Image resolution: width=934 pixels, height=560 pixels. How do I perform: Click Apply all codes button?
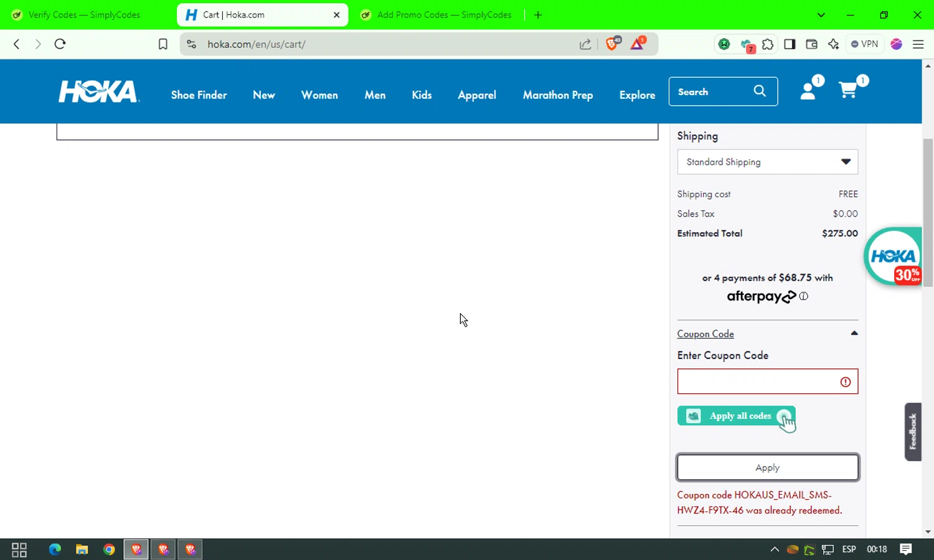coord(737,416)
